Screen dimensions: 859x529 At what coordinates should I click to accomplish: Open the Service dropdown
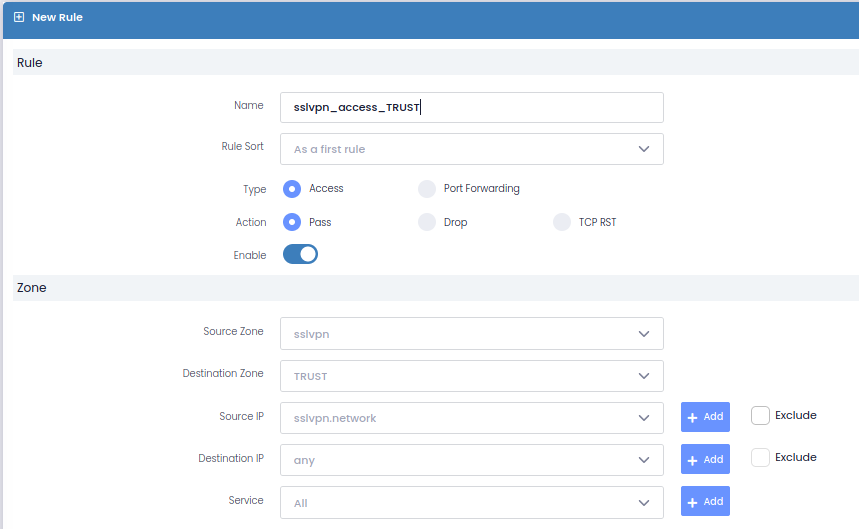click(471, 502)
